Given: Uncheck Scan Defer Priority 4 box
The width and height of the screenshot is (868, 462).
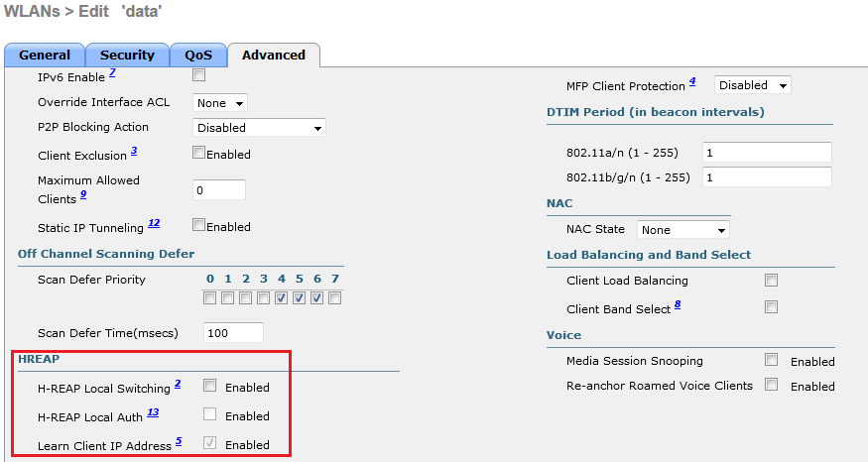Looking at the screenshot, I should point(282,297).
